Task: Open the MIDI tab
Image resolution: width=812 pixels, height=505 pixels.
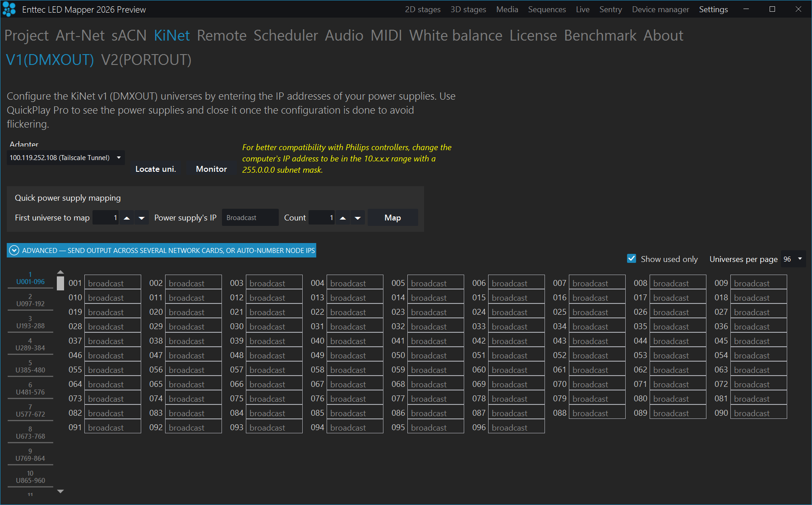Action: tap(386, 36)
